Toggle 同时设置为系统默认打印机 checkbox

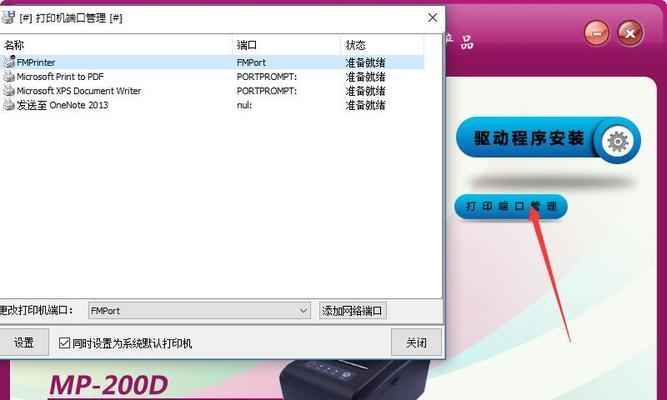pos(64,343)
